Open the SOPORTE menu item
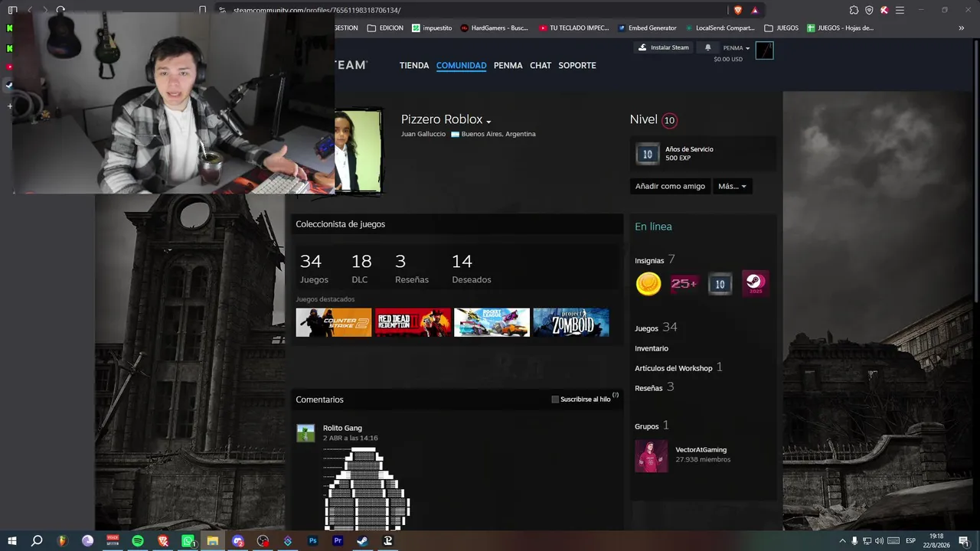This screenshot has height=551, width=980. 577,66
